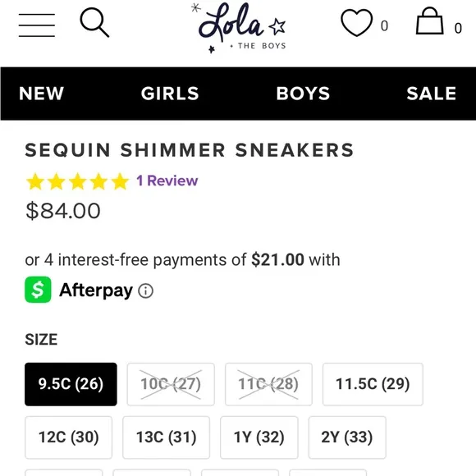Open the NEW menu item
476x476 pixels.
(x=42, y=94)
